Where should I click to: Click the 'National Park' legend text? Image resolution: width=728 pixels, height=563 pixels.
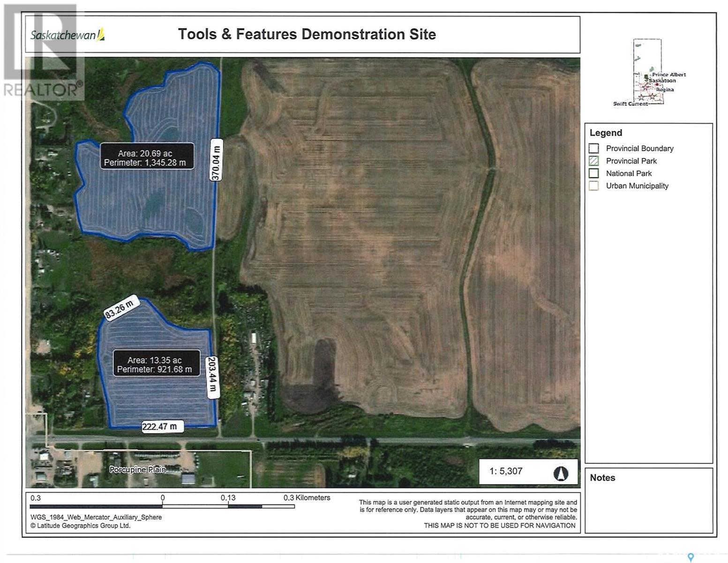(629, 174)
